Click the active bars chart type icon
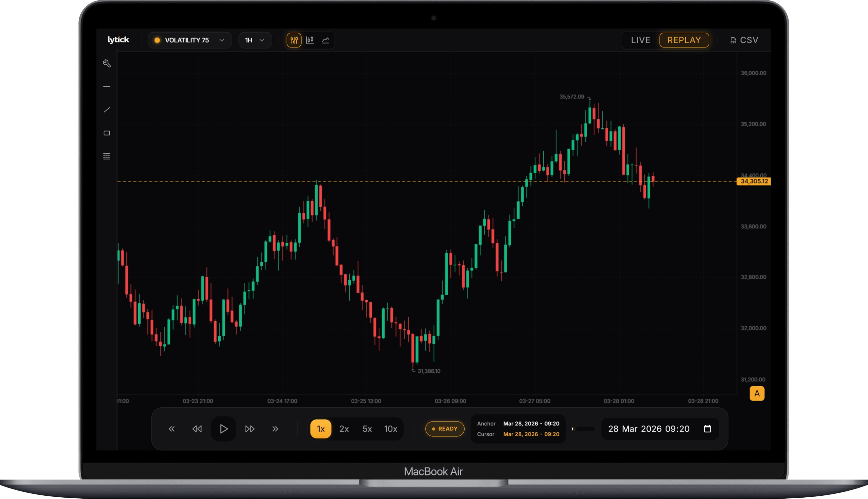Viewport: 868px width, 499px height. coord(294,40)
